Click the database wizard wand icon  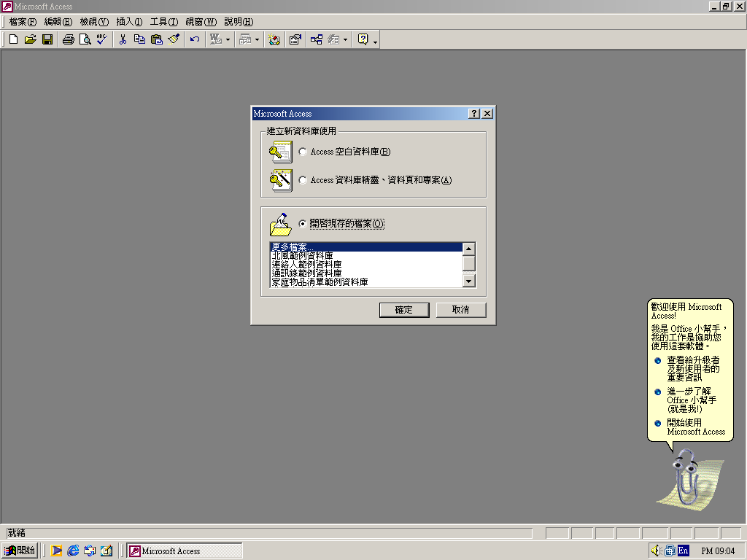click(281, 181)
